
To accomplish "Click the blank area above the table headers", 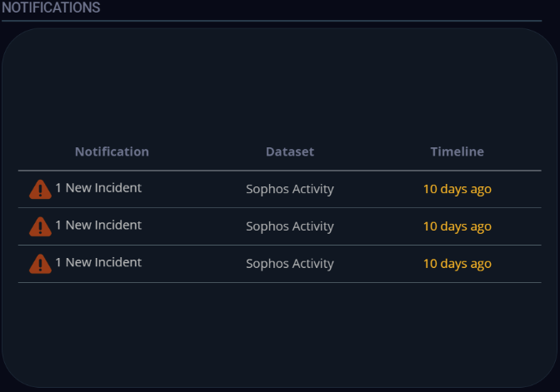I will tap(279, 83).
